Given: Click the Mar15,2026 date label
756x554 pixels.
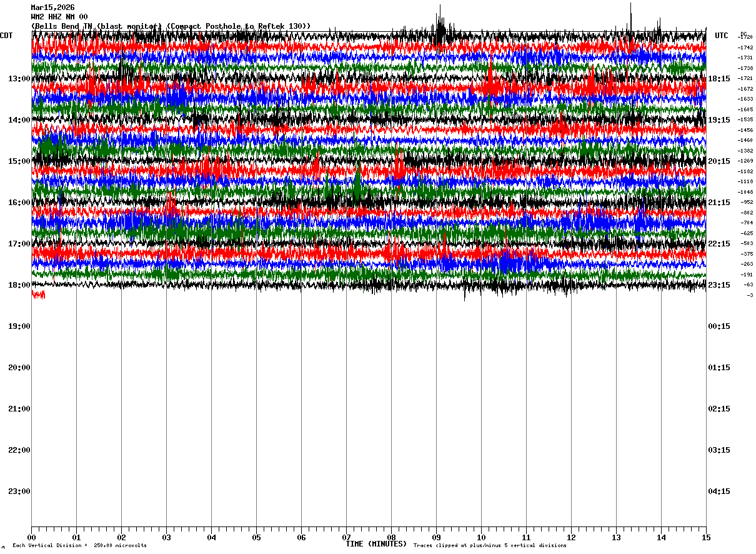Looking at the screenshot, I should tap(52, 8).
